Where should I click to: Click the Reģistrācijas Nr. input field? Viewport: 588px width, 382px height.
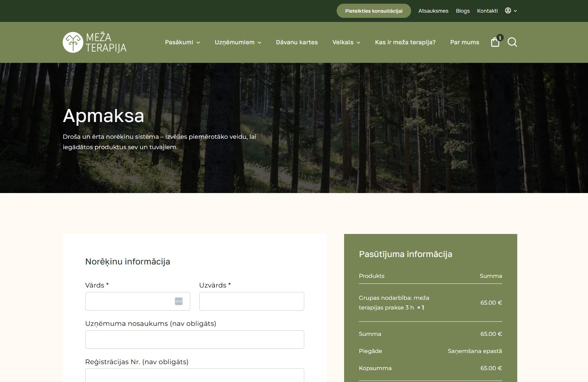pos(194,375)
